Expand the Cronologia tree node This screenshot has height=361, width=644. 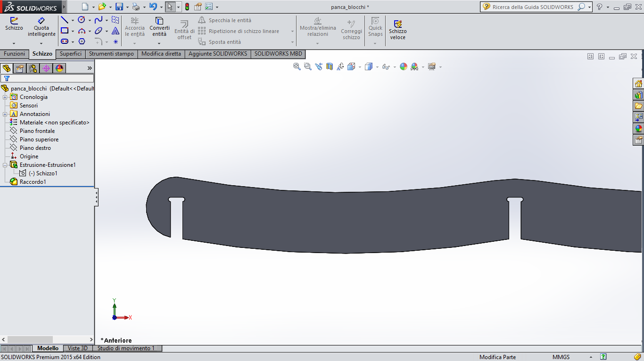pyautogui.click(x=5, y=97)
